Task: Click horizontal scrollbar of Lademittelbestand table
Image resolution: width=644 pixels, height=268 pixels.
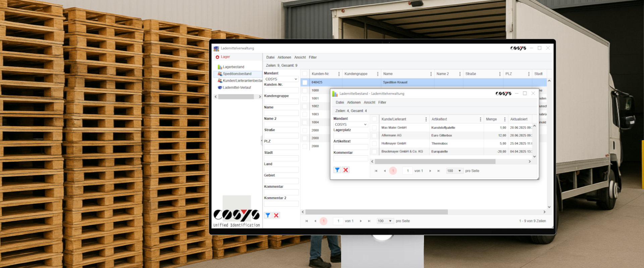Action: click(435, 161)
